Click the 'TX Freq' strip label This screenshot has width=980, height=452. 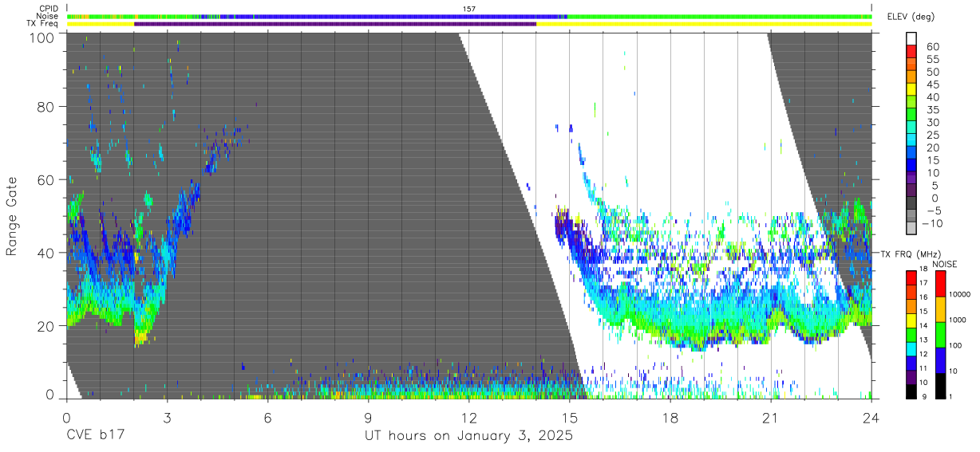coord(42,24)
